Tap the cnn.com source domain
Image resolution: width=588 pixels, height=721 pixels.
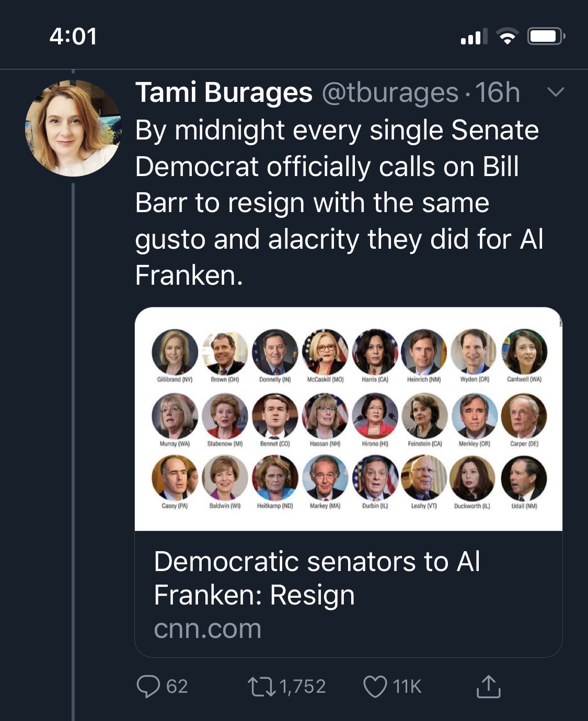click(x=207, y=629)
